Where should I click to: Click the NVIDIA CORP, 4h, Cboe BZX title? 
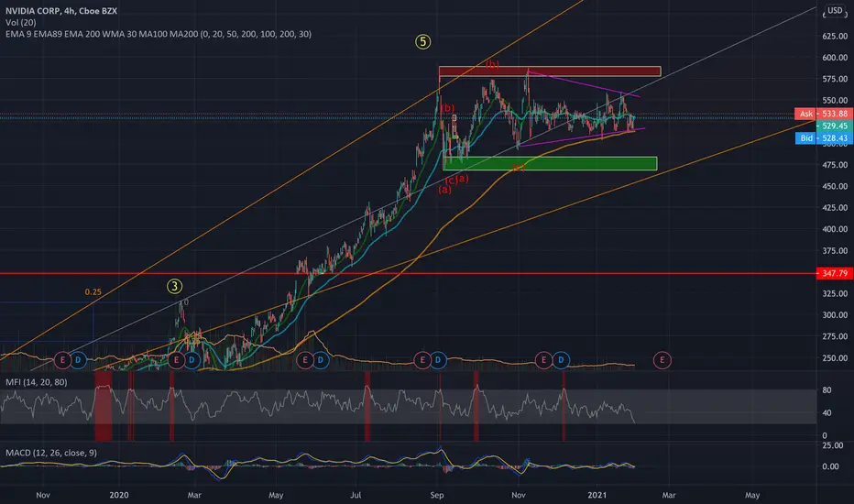pyautogui.click(x=61, y=10)
